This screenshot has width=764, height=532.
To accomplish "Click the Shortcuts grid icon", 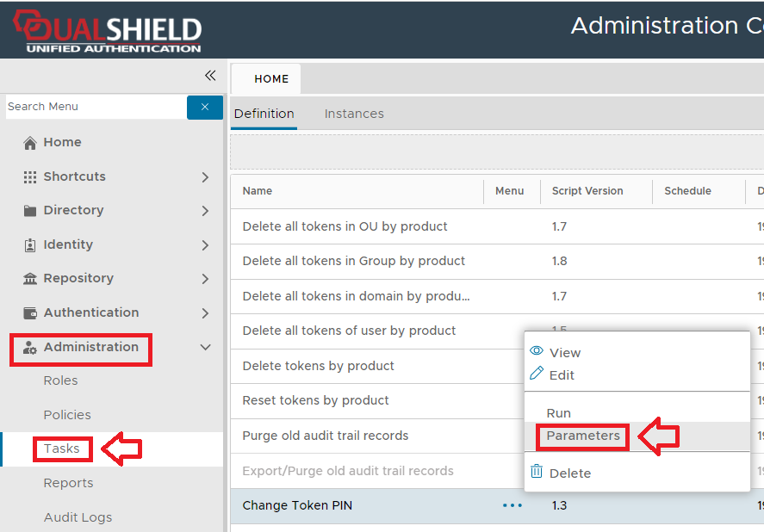I will [30, 176].
